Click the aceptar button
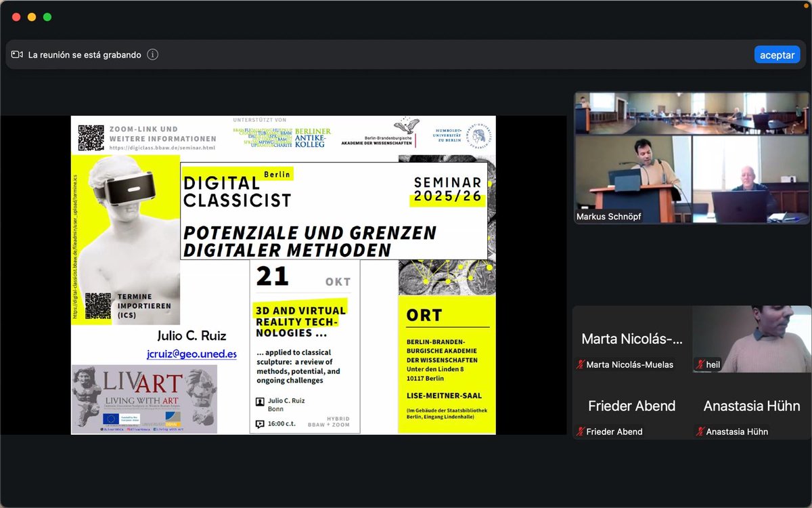 (x=777, y=55)
